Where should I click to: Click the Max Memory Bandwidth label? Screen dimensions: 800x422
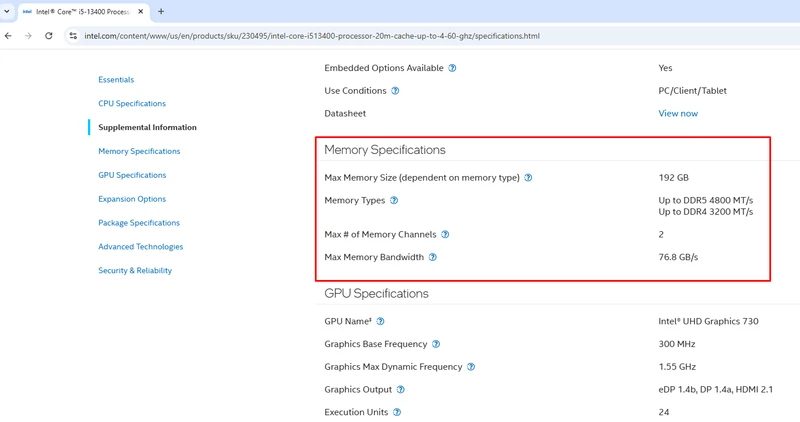click(x=374, y=257)
